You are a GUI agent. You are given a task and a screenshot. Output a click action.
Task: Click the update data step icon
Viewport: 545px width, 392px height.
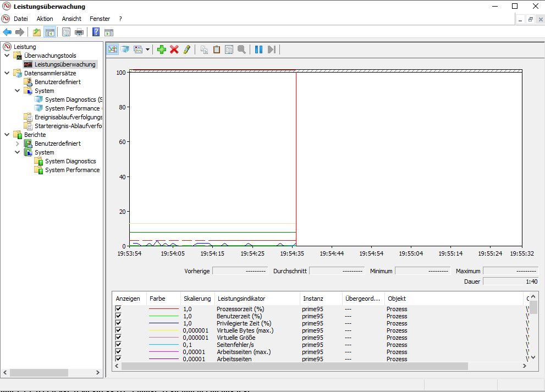272,49
